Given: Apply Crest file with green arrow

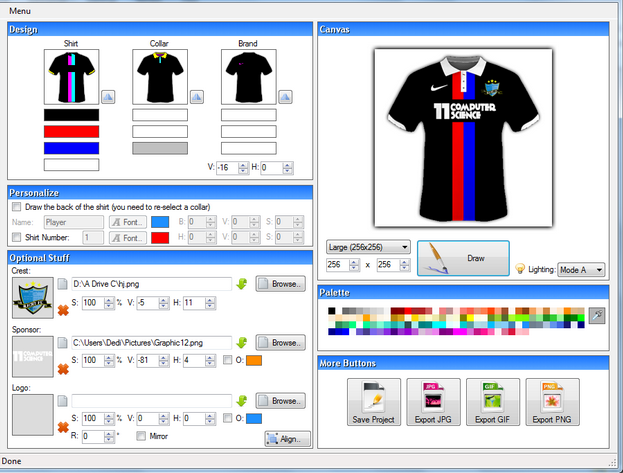Looking at the screenshot, I should point(242,284).
